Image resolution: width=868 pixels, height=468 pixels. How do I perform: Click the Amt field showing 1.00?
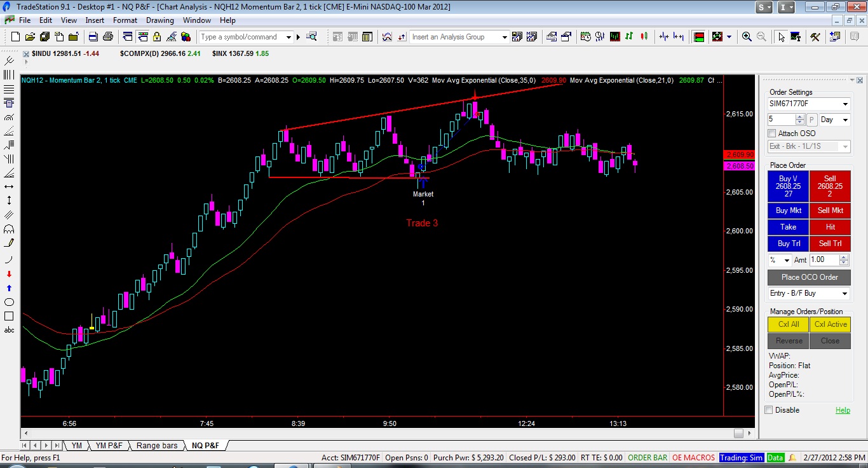coord(824,260)
